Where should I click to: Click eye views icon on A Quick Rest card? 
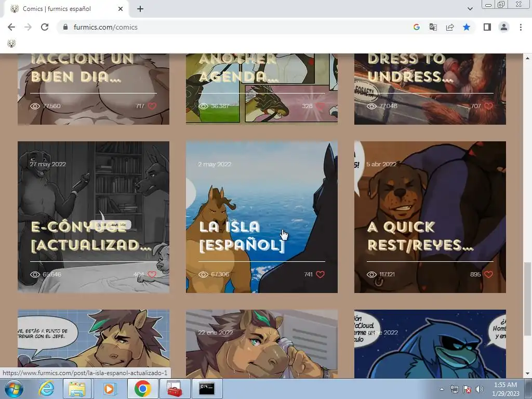point(371,274)
